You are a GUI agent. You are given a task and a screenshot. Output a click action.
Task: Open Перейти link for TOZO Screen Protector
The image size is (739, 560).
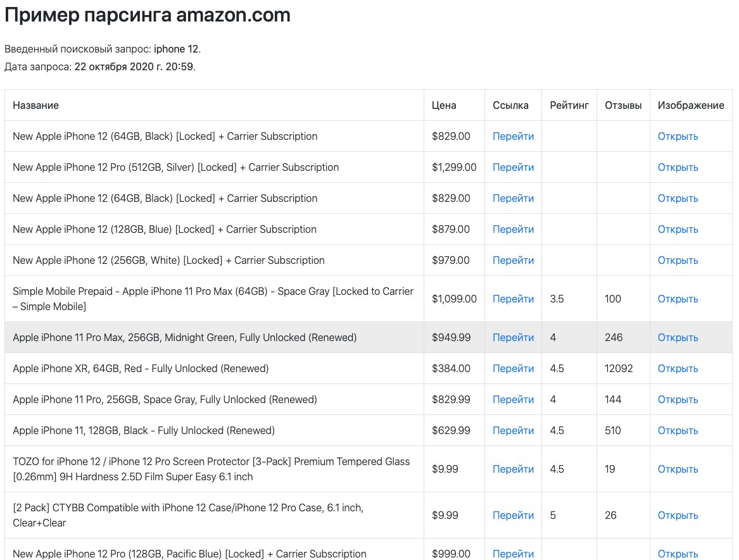(x=513, y=470)
